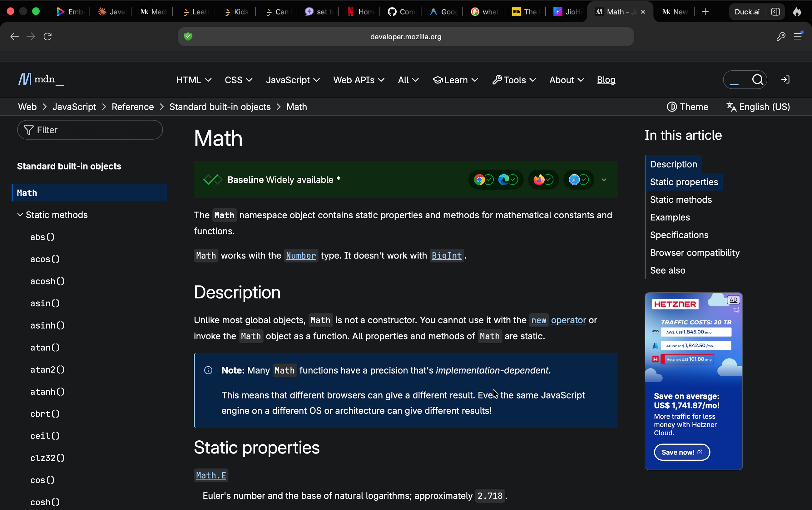Open a new tab with the plus icon
The image size is (812, 510).
click(x=705, y=12)
